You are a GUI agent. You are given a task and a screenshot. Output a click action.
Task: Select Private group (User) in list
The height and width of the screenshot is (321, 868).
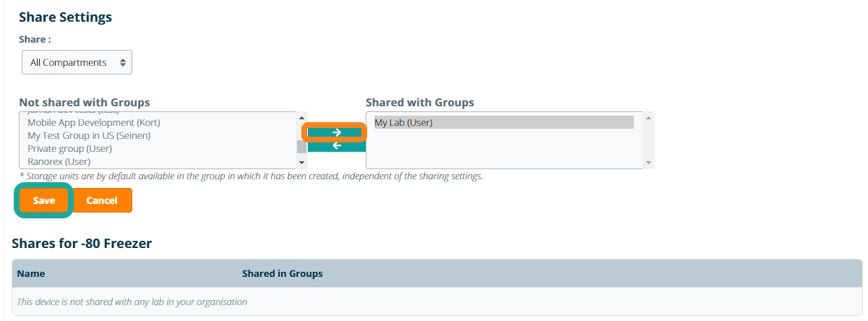pos(69,148)
